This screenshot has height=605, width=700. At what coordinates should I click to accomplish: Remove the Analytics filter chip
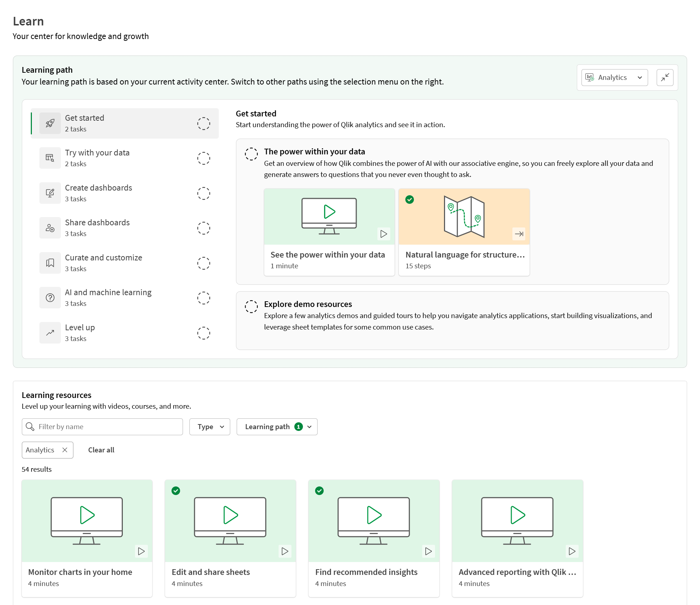coord(65,450)
